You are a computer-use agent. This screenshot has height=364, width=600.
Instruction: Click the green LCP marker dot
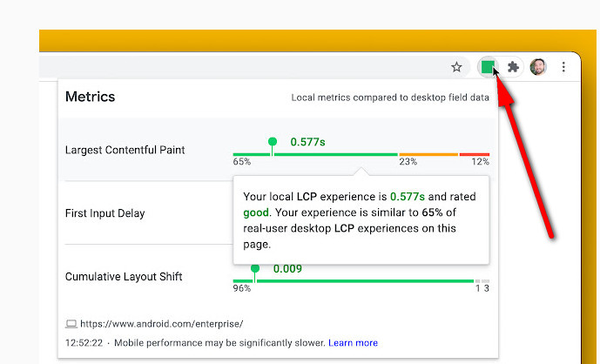coord(273,141)
